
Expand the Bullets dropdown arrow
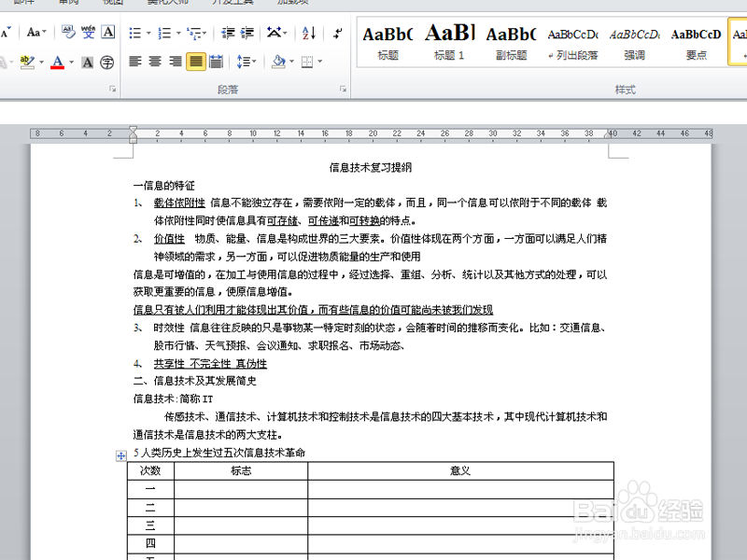148,33
